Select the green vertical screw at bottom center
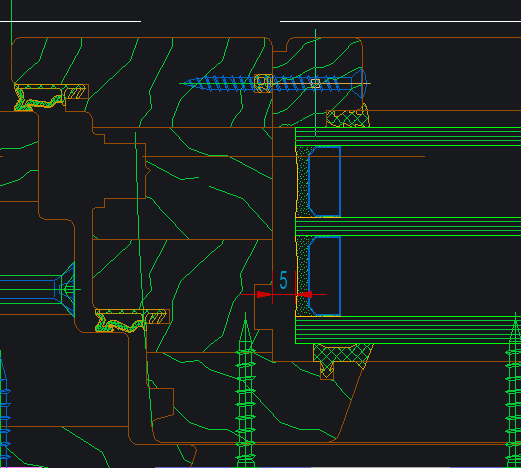521x468 pixels. point(246,390)
